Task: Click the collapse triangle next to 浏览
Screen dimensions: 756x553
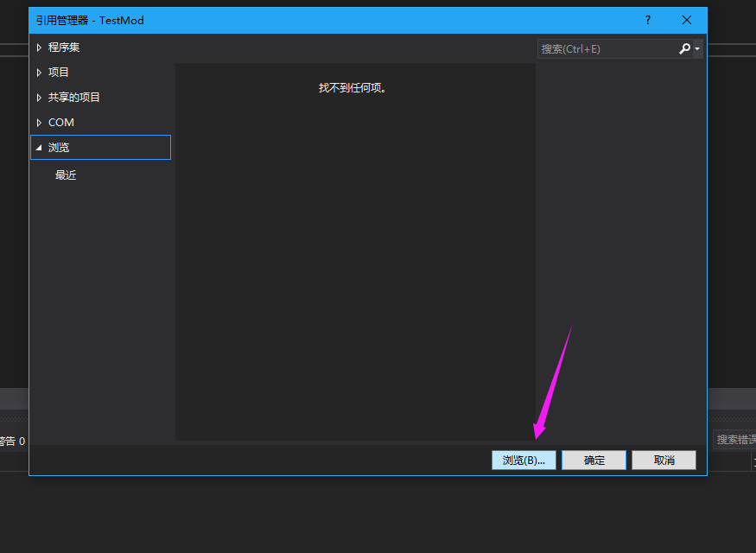Action: (x=38, y=147)
